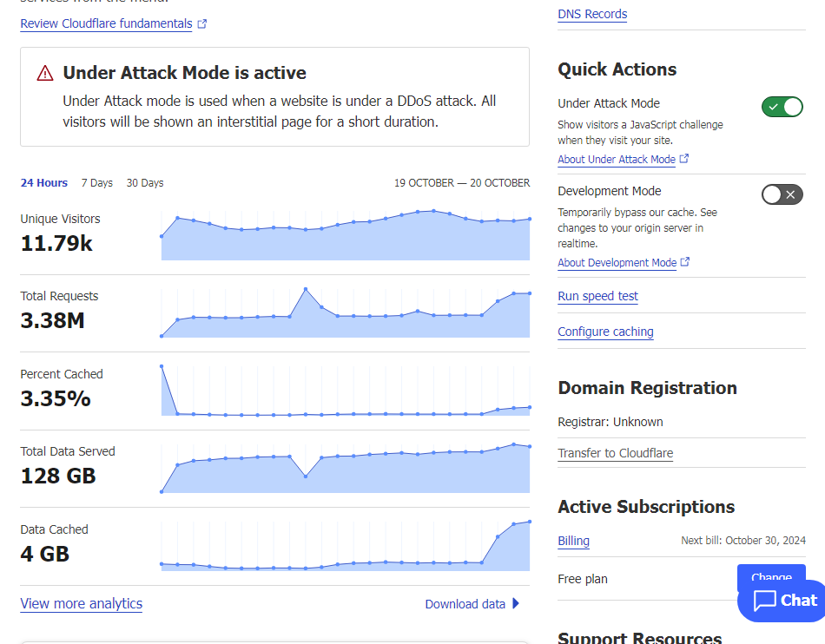Click the 128 GB data served value
Viewport: 825px width, 644px height.
coord(58,476)
